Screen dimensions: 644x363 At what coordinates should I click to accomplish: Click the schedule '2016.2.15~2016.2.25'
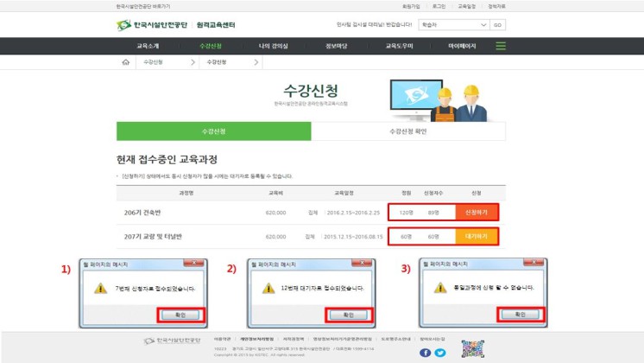(x=353, y=213)
